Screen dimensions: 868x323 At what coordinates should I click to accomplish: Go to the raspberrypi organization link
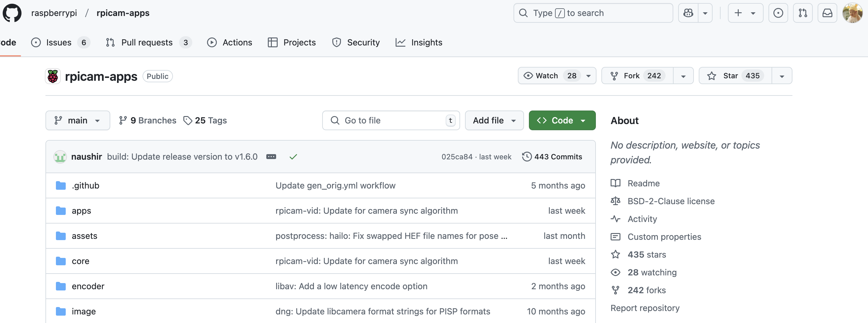(54, 13)
